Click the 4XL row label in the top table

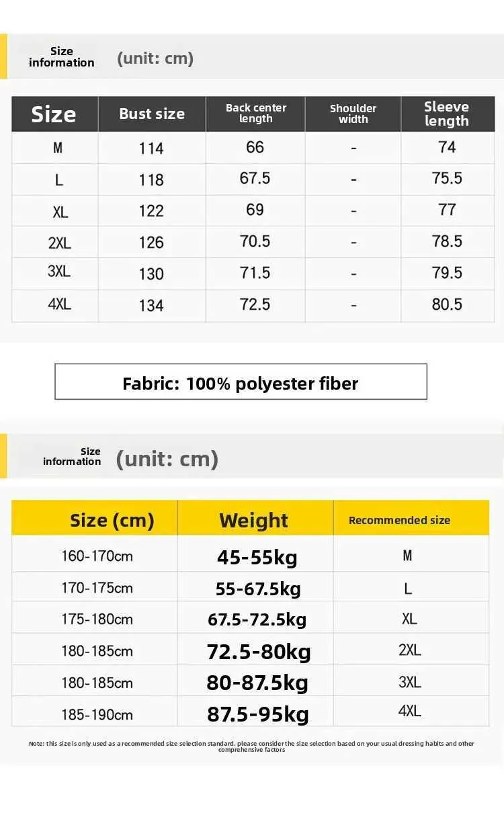pyautogui.click(x=59, y=304)
